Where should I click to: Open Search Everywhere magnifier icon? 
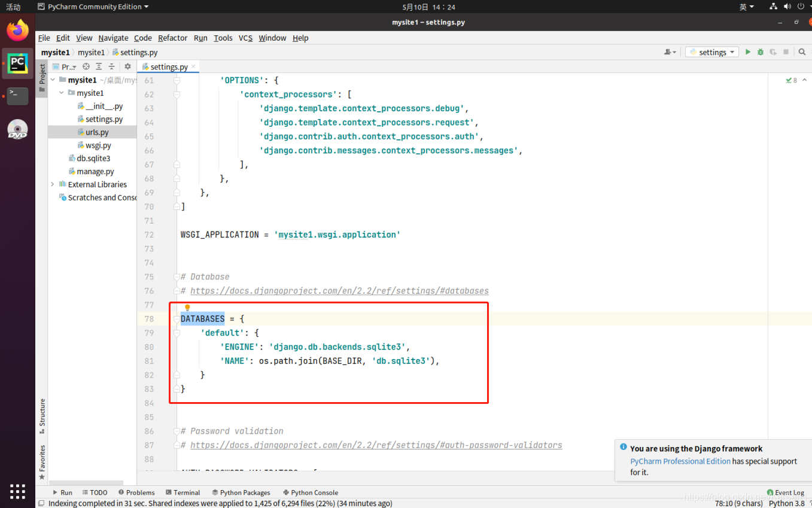click(802, 52)
